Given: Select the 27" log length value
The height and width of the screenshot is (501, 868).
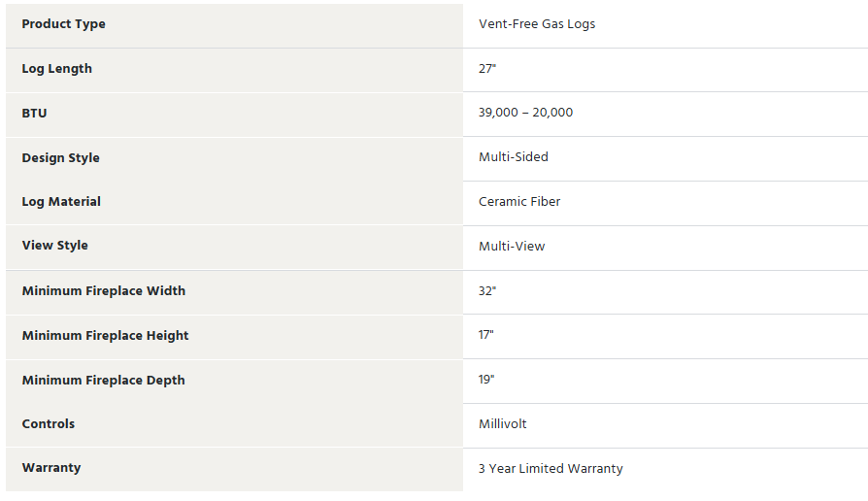Looking at the screenshot, I should tap(487, 69).
